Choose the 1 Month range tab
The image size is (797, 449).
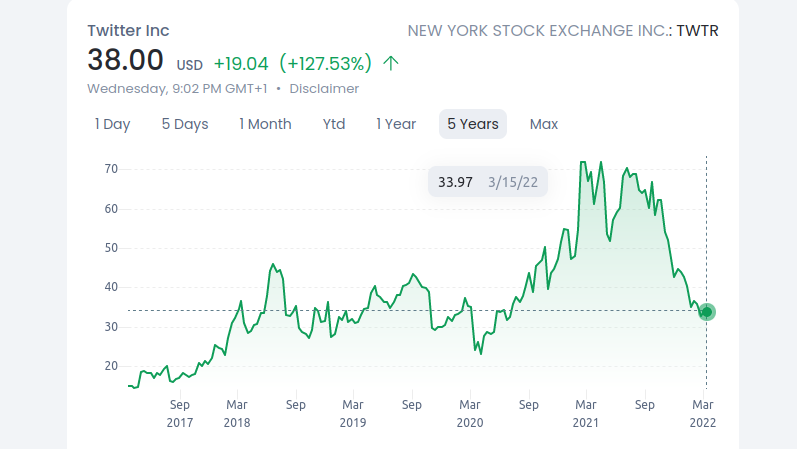point(265,124)
